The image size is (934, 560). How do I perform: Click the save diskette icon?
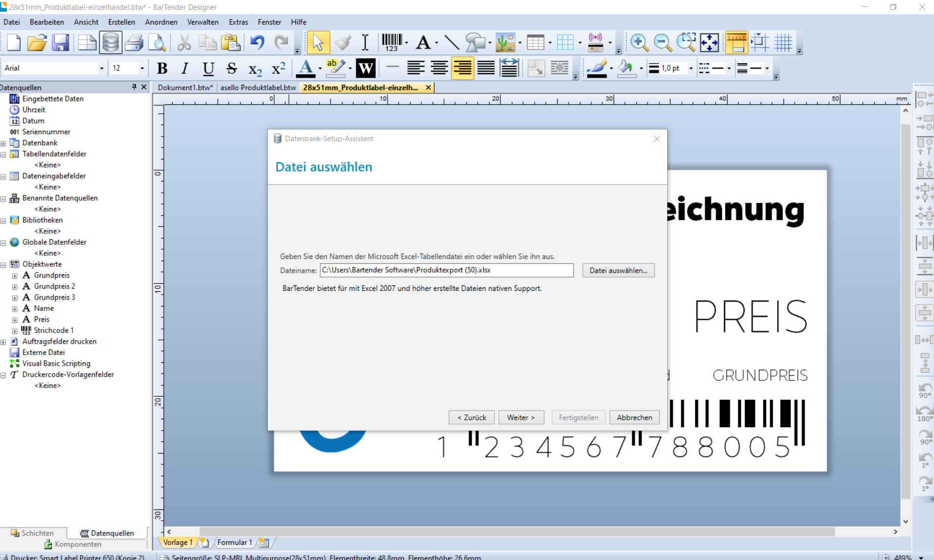[60, 43]
